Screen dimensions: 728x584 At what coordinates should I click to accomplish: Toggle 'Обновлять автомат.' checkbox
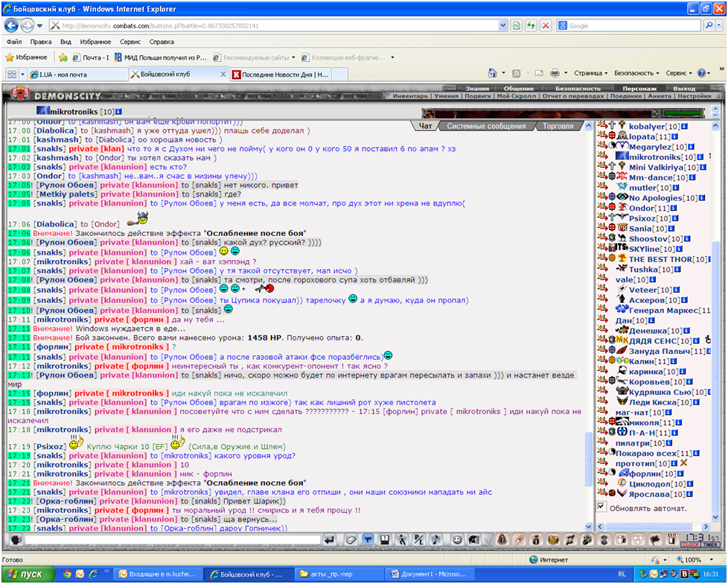pyautogui.click(x=601, y=507)
